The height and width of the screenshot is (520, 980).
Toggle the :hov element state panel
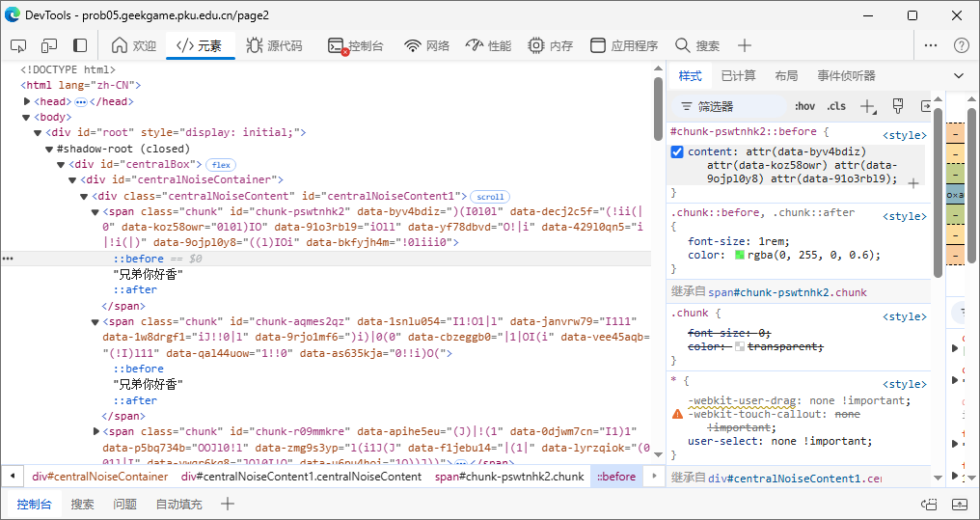pyautogui.click(x=804, y=106)
